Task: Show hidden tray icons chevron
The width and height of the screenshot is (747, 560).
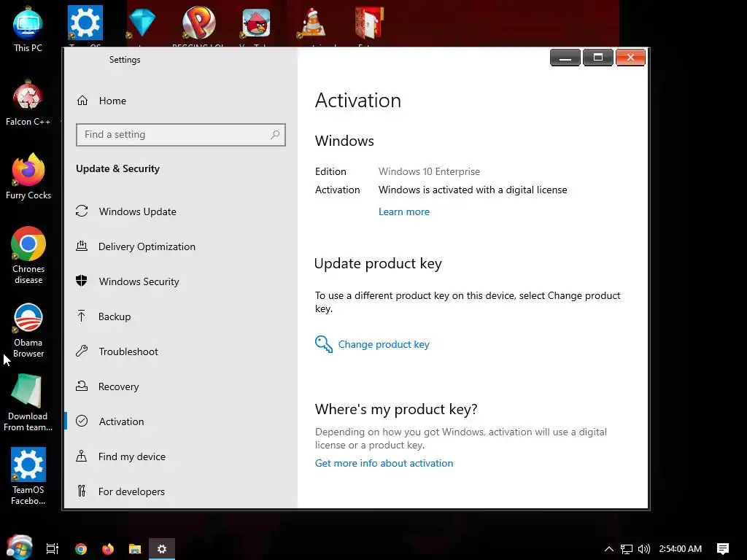Action: [609, 549]
